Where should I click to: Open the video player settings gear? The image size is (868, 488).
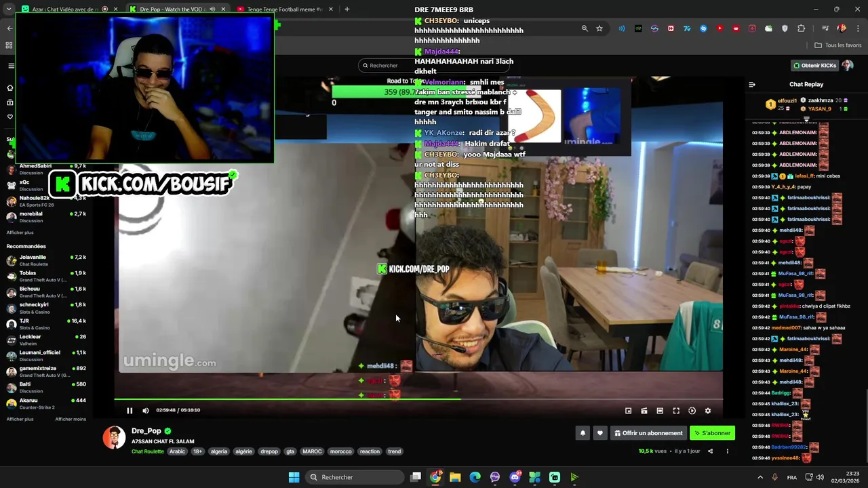pos(708,411)
